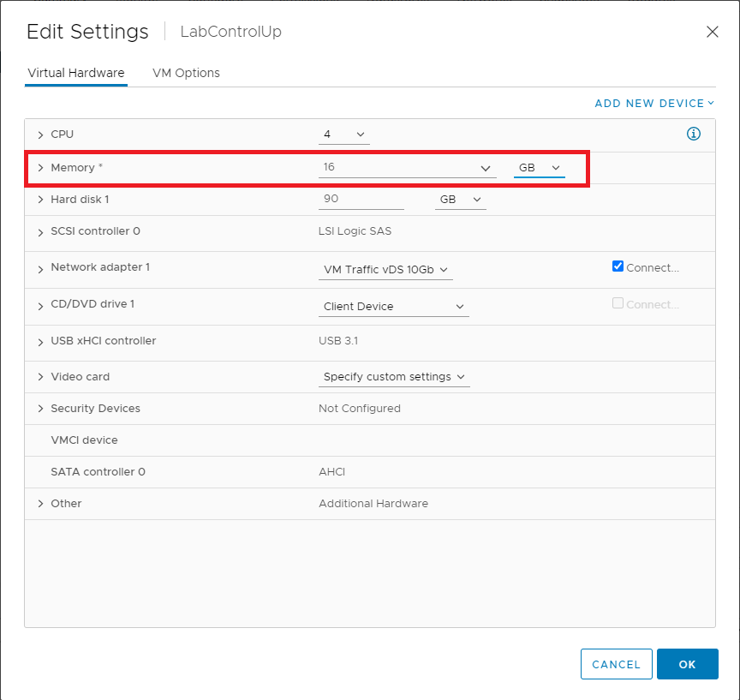
Task: Click the Cancel button
Action: click(616, 664)
